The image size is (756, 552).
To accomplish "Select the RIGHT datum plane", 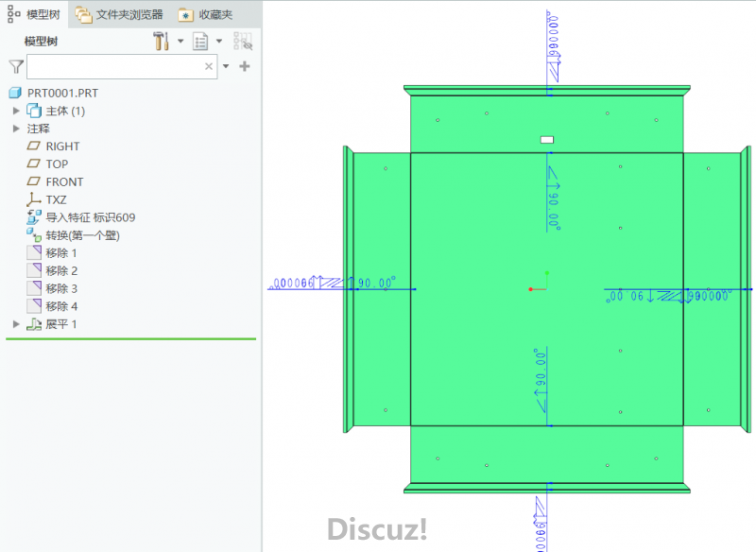I will (62, 147).
